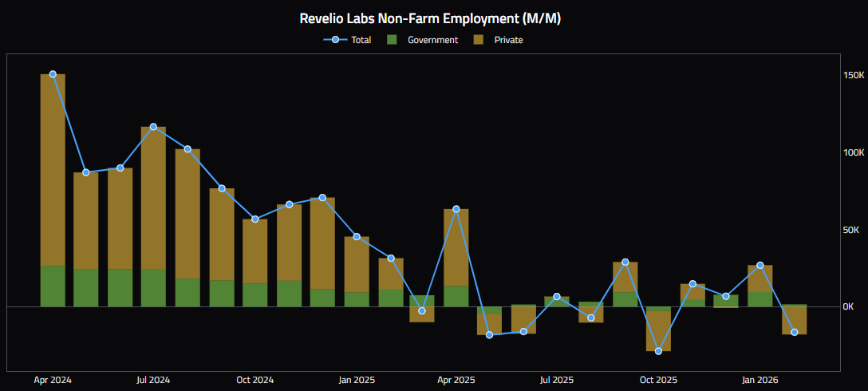Select the Total line marker for Jul 2025

[x=557, y=296]
